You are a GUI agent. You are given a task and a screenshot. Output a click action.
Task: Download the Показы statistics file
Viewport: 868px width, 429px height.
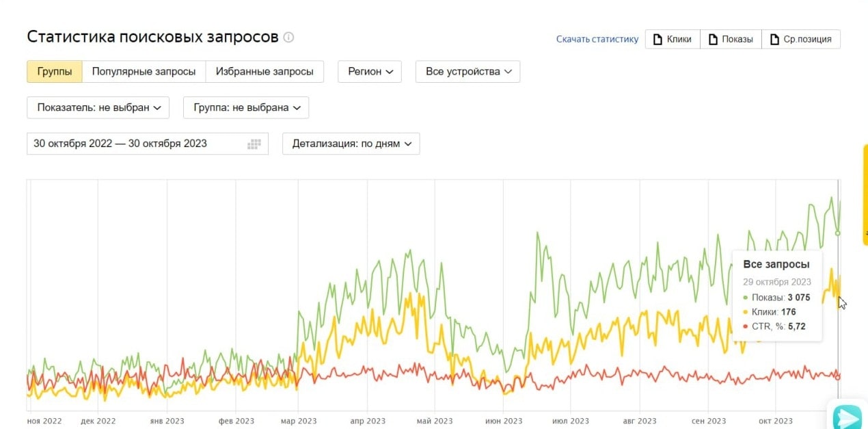[x=731, y=39]
